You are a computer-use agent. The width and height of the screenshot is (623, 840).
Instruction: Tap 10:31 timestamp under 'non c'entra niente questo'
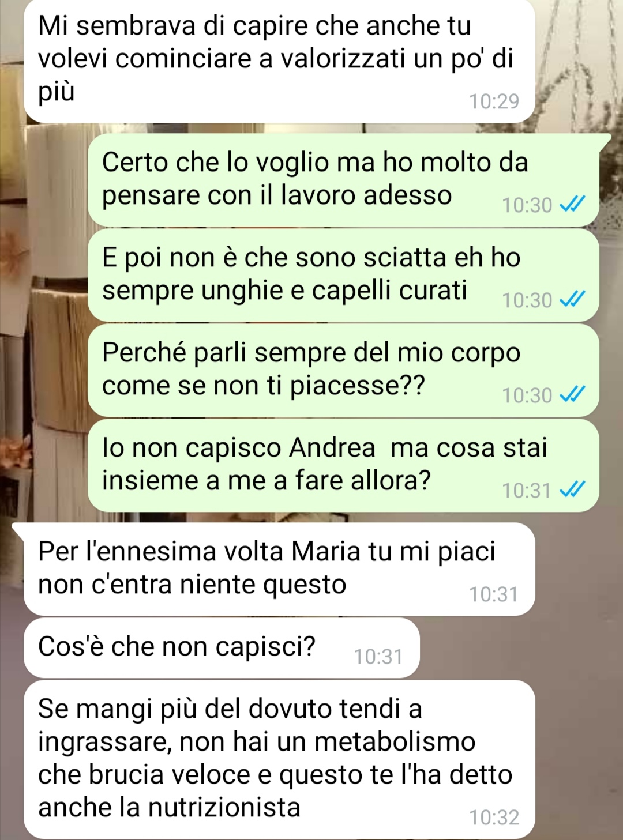click(x=494, y=594)
